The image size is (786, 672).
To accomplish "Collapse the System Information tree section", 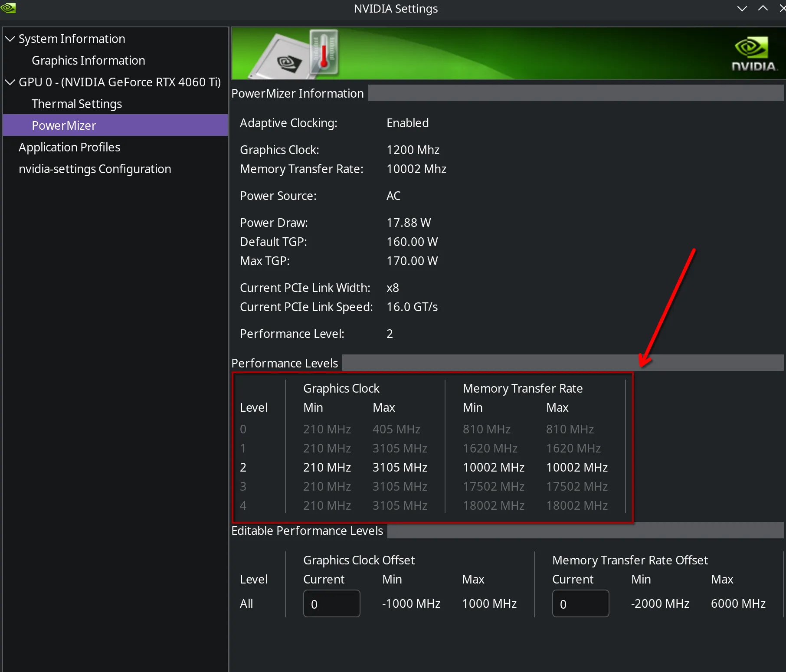I will pos(10,39).
